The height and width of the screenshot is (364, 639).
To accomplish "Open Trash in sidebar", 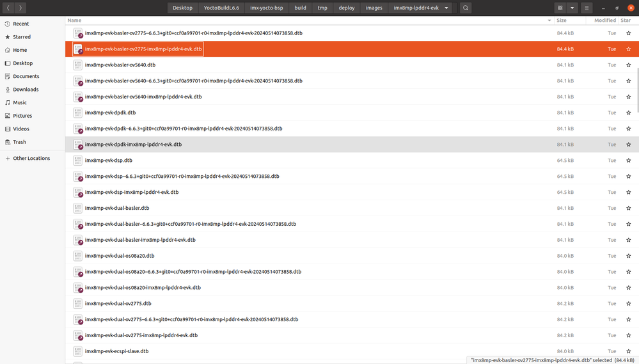I will click(x=33, y=142).
